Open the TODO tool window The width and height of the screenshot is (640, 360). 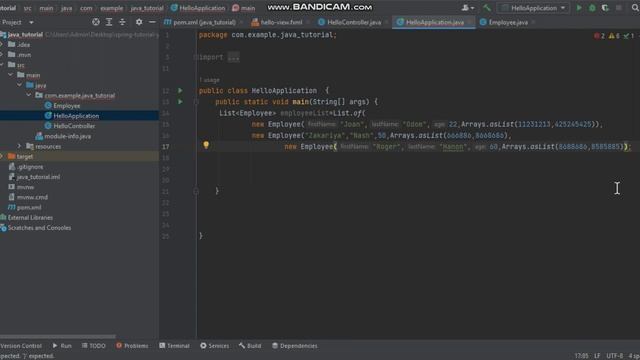(94, 346)
